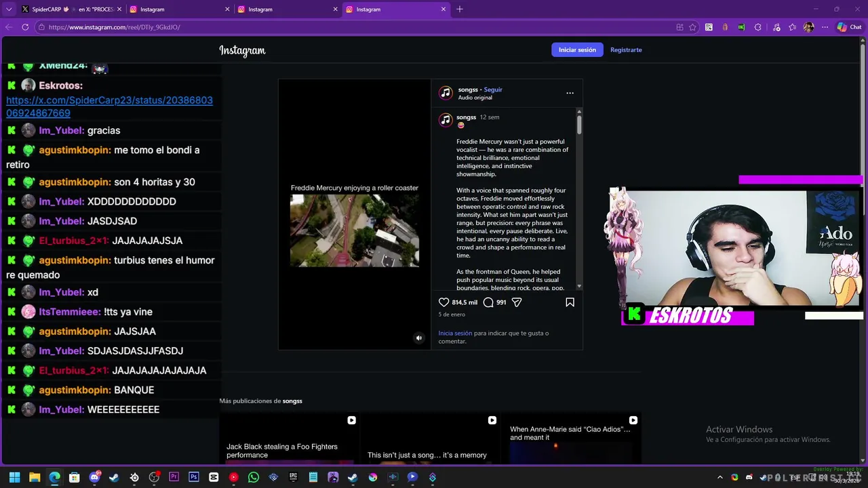Reload the page with the refresh icon

click(x=25, y=27)
